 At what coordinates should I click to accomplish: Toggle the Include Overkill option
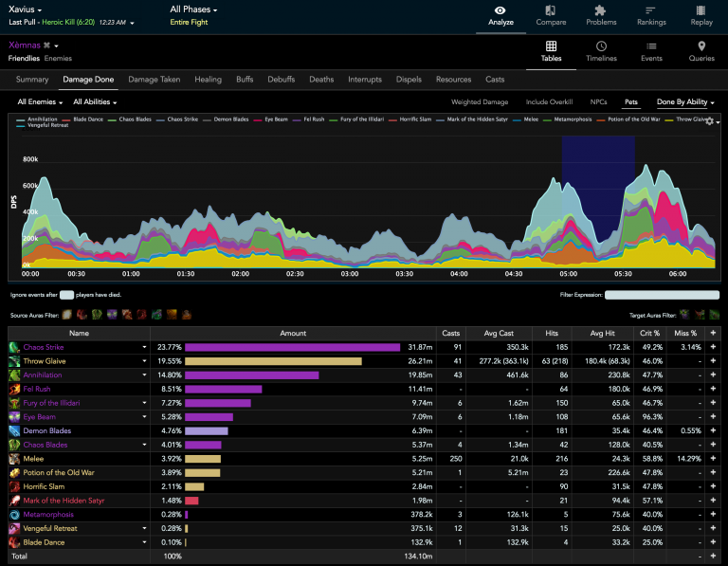tap(549, 101)
